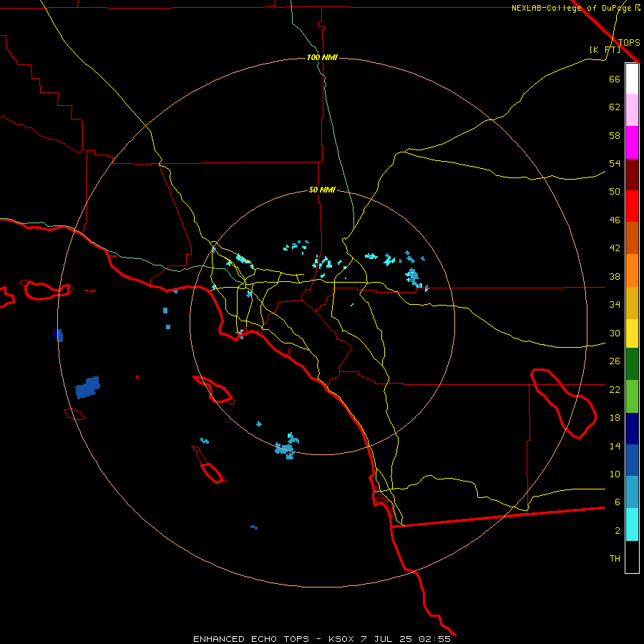The height and width of the screenshot is (644, 644).
Task: Click the '46' legend value
Action: pos(615,220)
